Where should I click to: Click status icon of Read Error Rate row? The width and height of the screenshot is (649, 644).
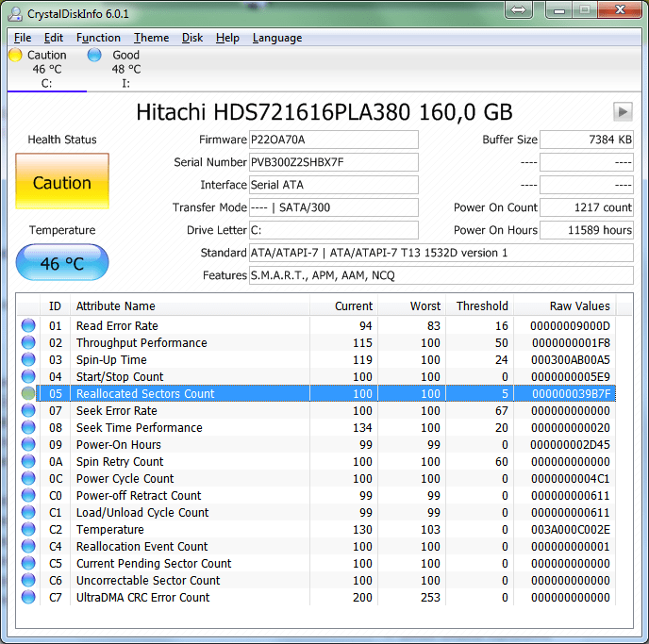(28, 325)
